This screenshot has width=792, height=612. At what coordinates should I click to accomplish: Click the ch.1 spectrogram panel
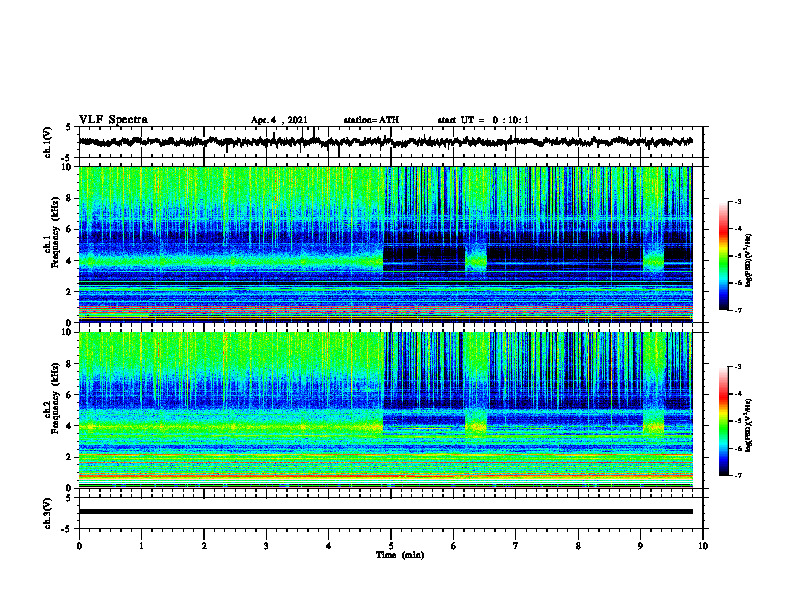pyautogui.click(x=386, y=244)
